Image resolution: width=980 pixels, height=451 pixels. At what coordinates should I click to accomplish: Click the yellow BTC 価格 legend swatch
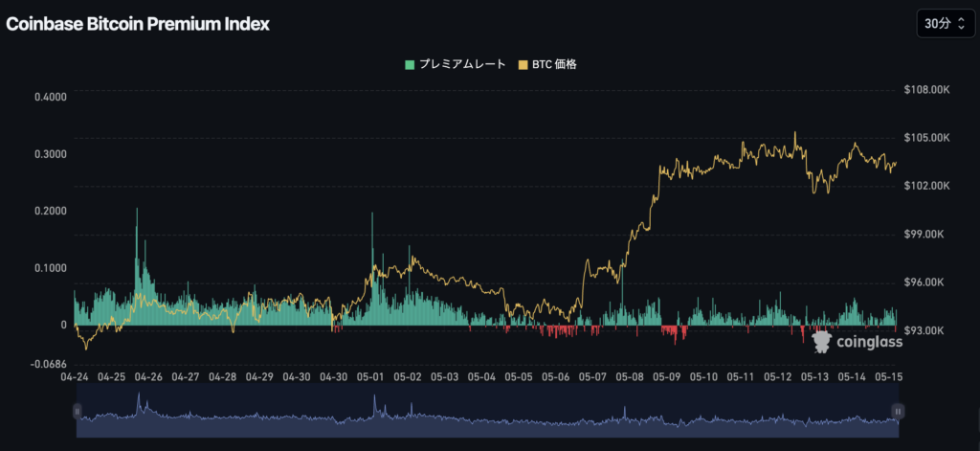pyautogui.click(x=523, y=64)
